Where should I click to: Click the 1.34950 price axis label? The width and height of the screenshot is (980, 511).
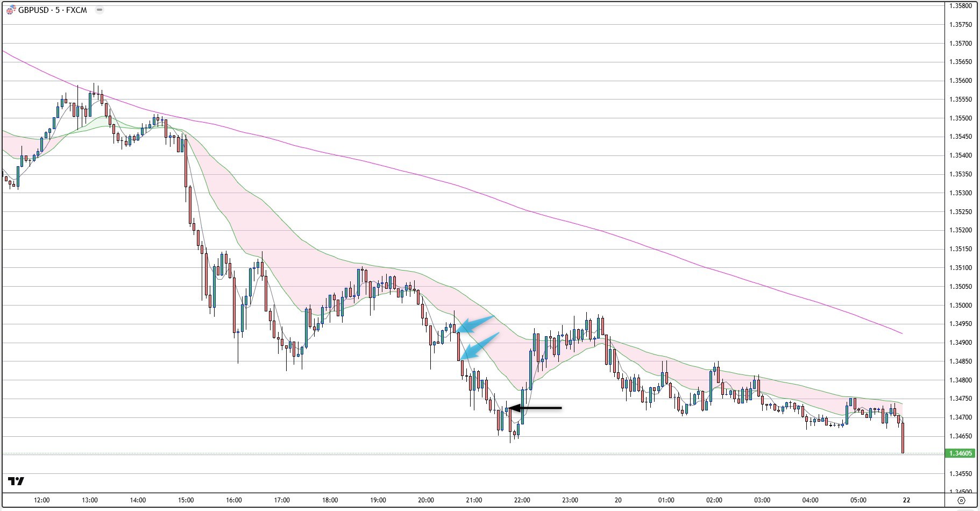[x=960, y=324]
